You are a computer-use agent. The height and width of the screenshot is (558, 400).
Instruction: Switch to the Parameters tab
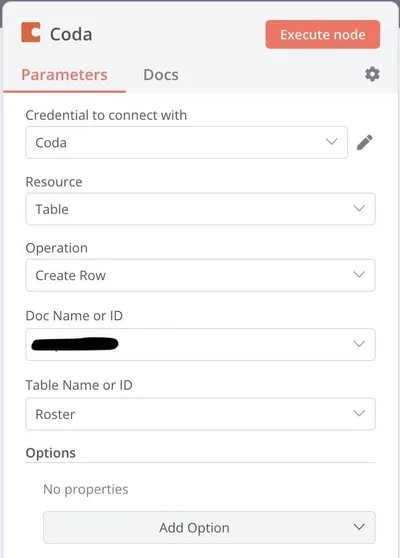pyautogui.click(x=64, y=75)
